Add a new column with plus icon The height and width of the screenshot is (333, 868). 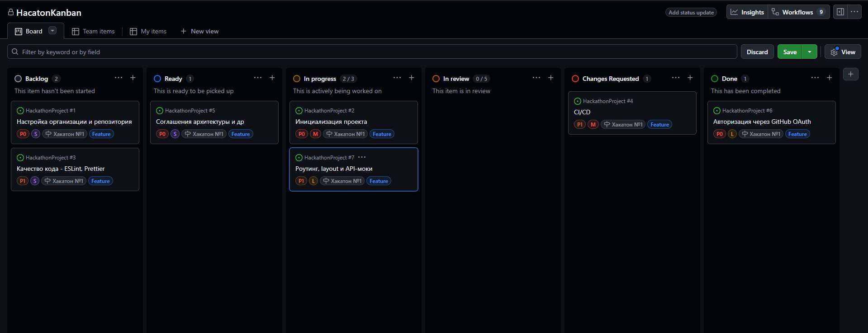(850, 74)
